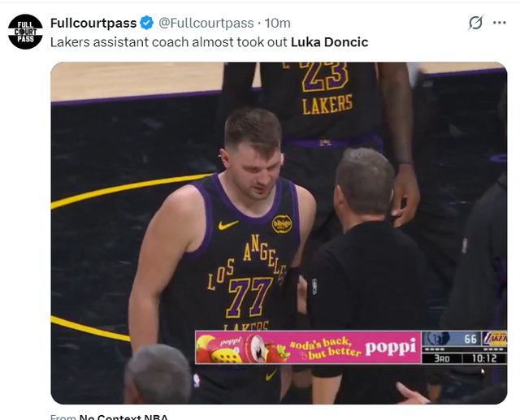
Task: Open Grok explain icon on the tweet
Action: click(475, 24)
